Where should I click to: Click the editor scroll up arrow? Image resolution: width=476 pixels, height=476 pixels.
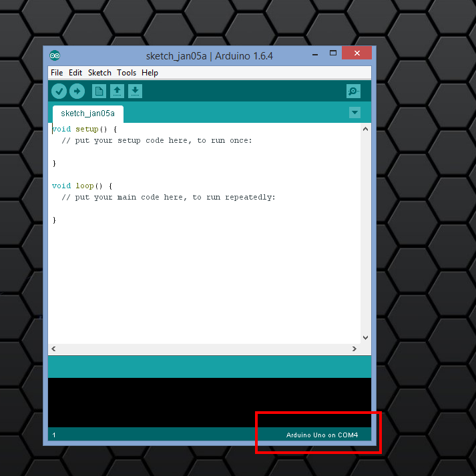pos(365,129)
